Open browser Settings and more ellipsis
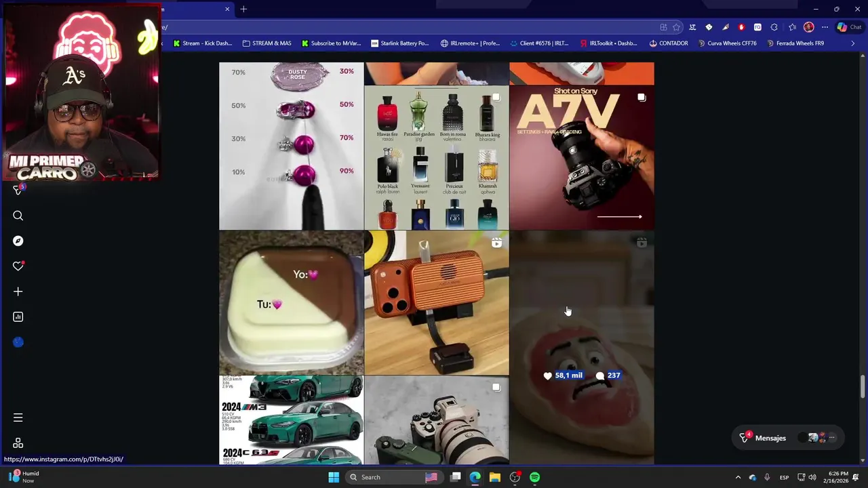 pyautogui.click(x=825, y=27)
